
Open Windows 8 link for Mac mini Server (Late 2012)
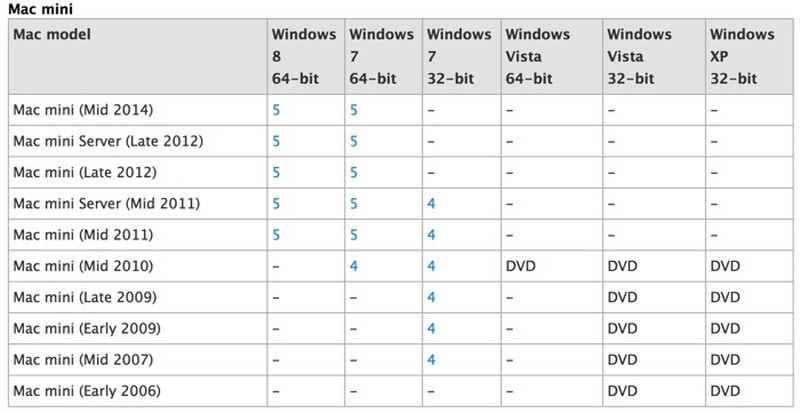[x=276, y=141]
